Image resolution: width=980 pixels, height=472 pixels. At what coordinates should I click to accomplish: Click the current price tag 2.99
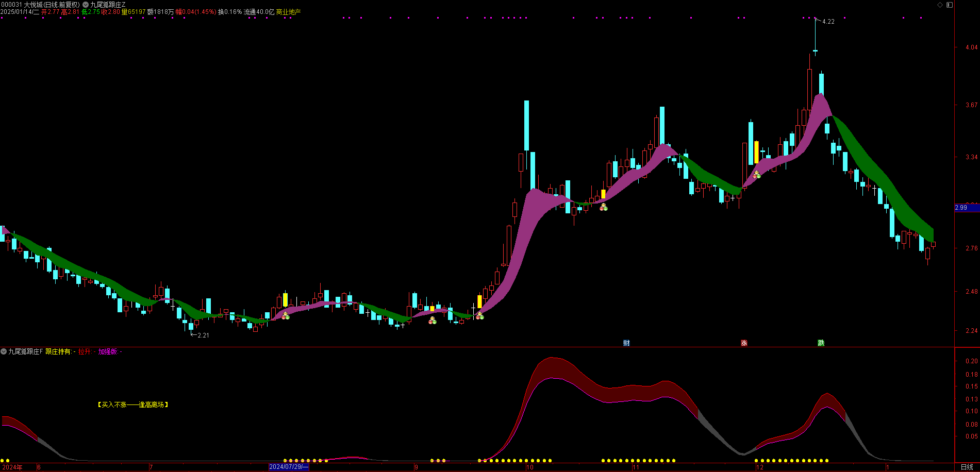pyautogui.click(x=967, y=208)
